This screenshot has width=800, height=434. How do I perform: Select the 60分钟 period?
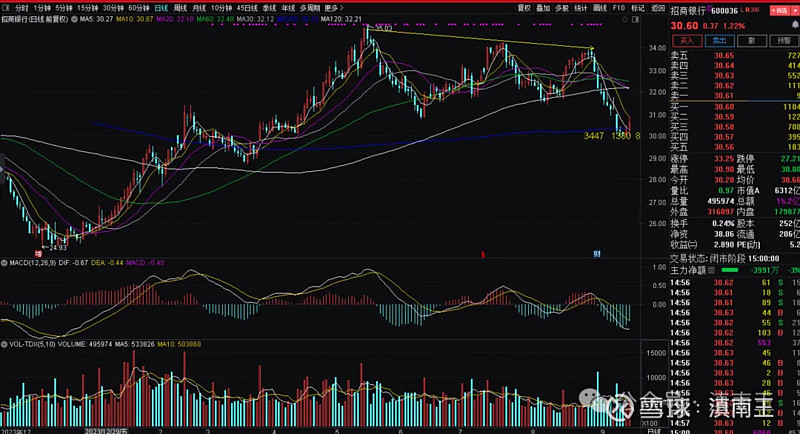(138, 8)
